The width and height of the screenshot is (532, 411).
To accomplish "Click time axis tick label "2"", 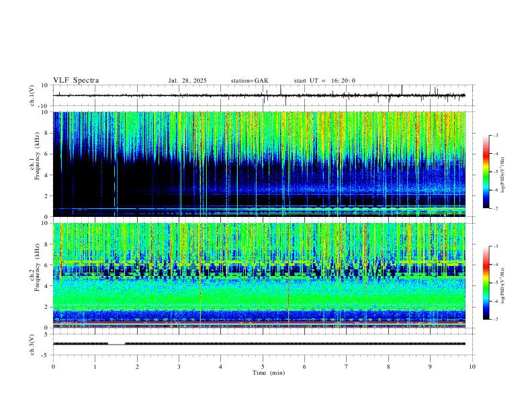I will (x=137, y=367).
